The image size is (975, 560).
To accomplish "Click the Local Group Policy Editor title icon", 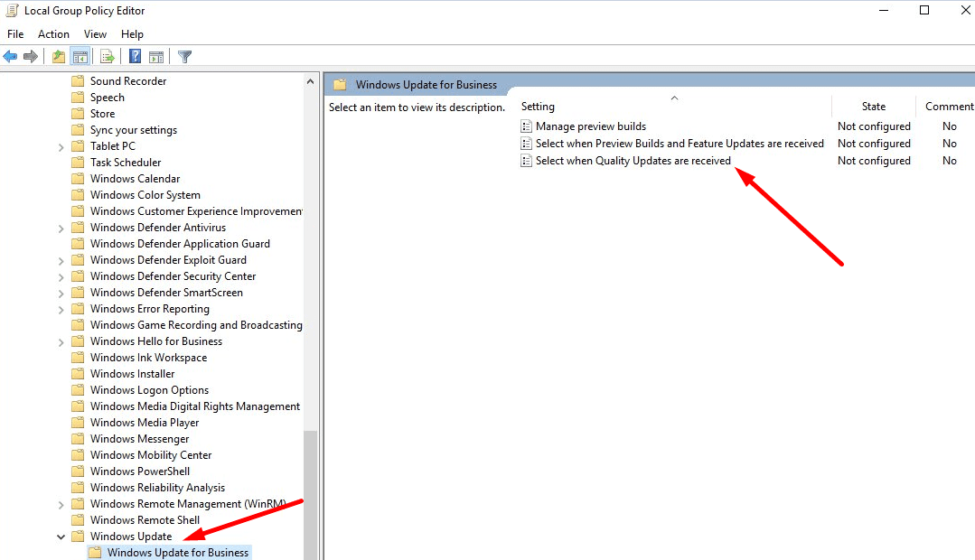I will (x=12, y=11).
